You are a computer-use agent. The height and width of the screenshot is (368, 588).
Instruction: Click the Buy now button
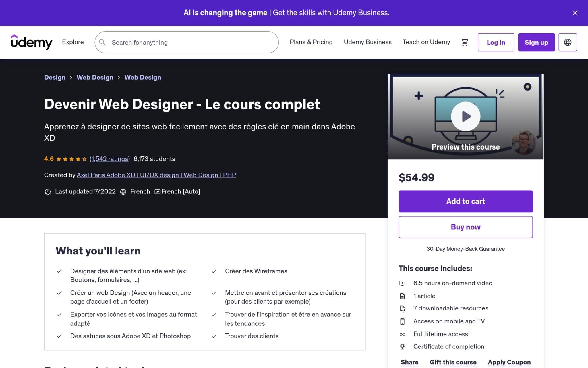coord(465,227)
